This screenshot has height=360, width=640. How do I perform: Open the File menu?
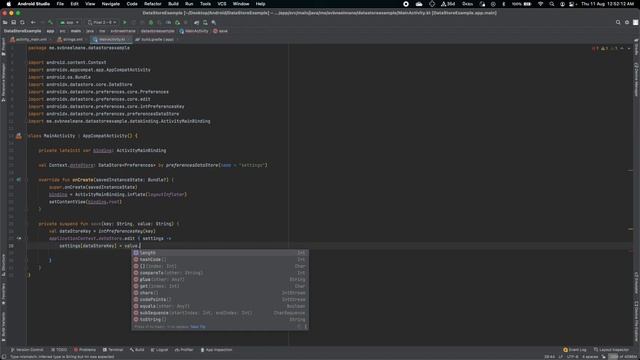click(60, 4)
